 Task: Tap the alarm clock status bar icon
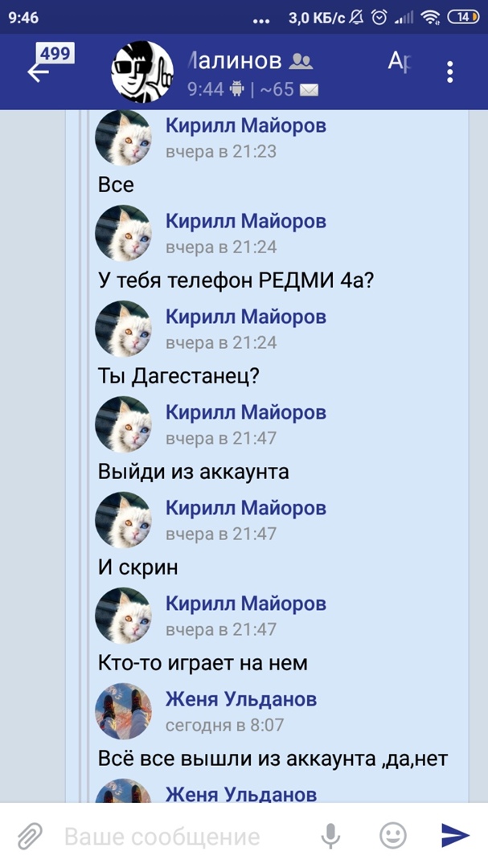[379, 18]
